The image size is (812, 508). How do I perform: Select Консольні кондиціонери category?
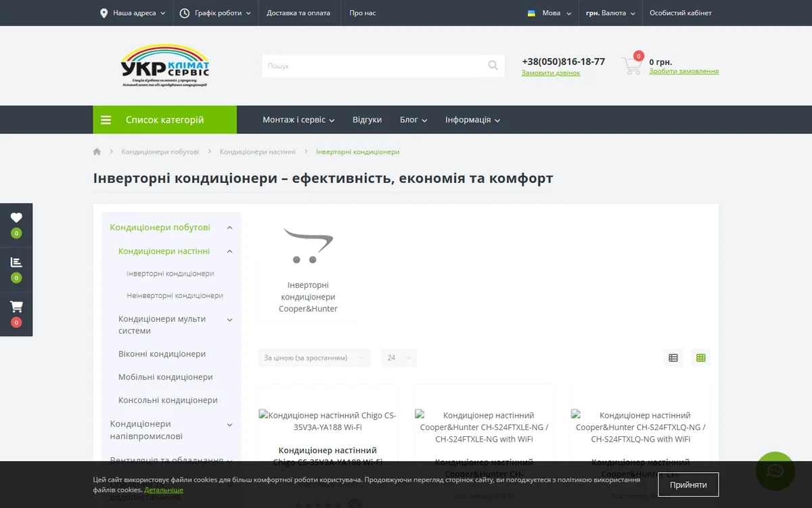pos(168,400)
